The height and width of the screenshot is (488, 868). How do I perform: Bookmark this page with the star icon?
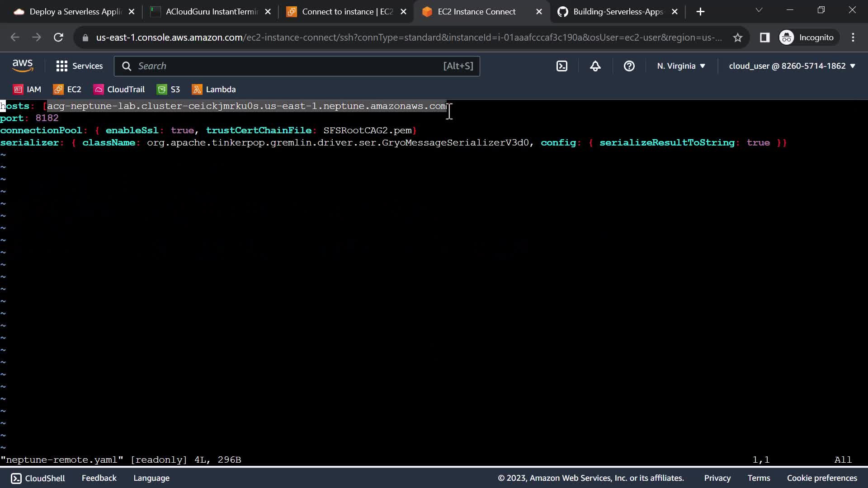click(x=737, y=38)
